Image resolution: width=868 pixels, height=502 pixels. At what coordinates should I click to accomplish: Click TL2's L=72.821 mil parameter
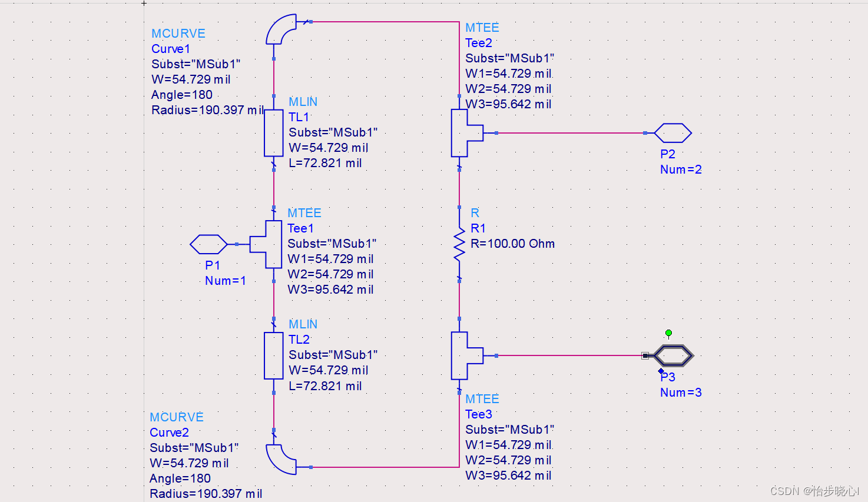(x=325, y=386)
